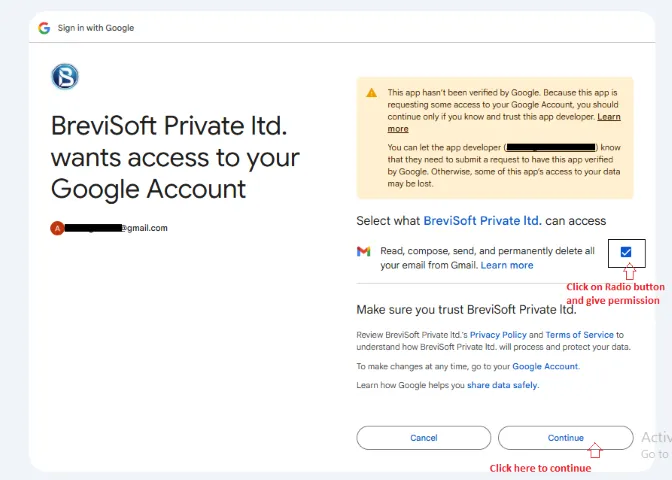672x480 pixels.
Task: Click the red account avatar icon
Action: click(x=57, y=228)
